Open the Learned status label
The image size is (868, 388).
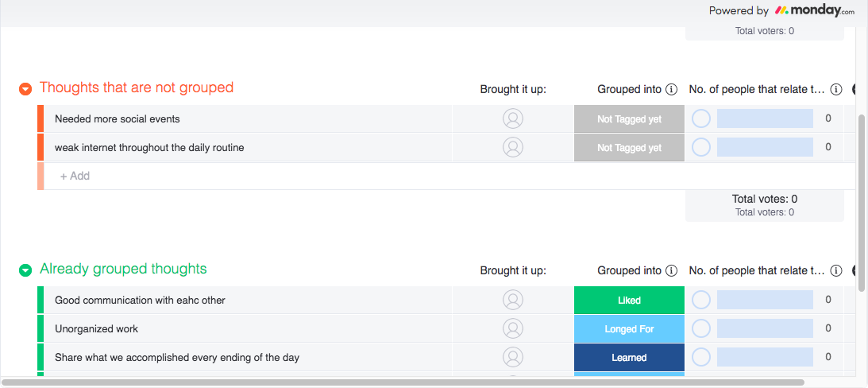pyautogui.click(x=629, y=358)
